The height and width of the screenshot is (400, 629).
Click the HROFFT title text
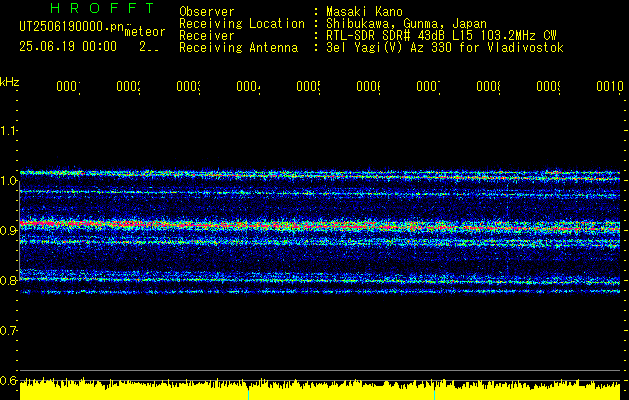(x=102, y=8)
